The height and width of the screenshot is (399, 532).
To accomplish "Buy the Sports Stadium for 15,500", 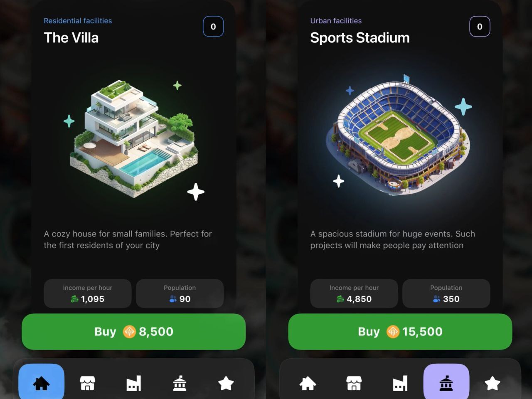I will point(400,331).
